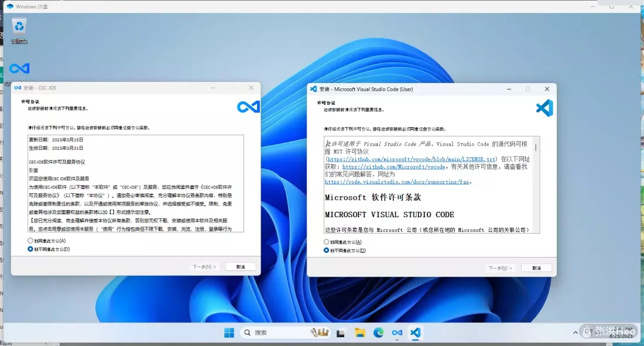Open the github.com/Microsoft/vscode link

pyautogui.click(x=393, y=167)
